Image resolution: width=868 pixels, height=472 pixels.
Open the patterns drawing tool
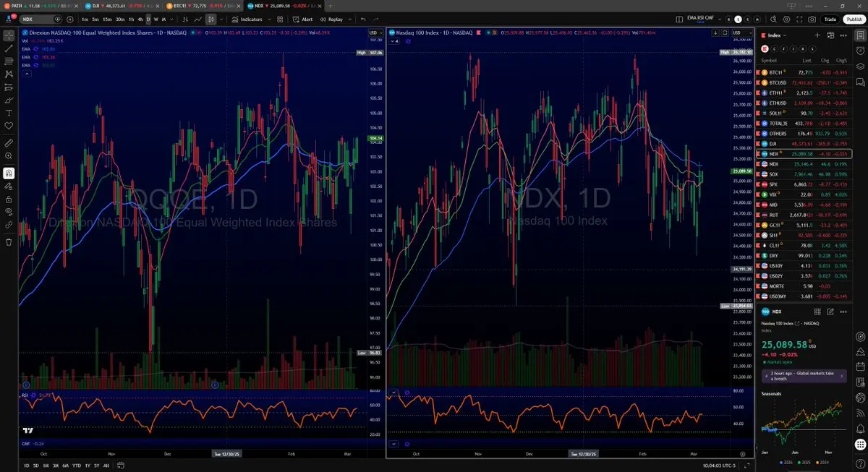(x=9, y=74)
